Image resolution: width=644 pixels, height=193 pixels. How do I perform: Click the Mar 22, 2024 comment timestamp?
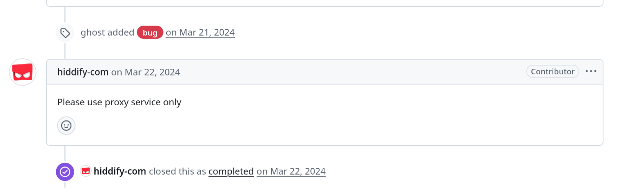(x=146, y=72)
